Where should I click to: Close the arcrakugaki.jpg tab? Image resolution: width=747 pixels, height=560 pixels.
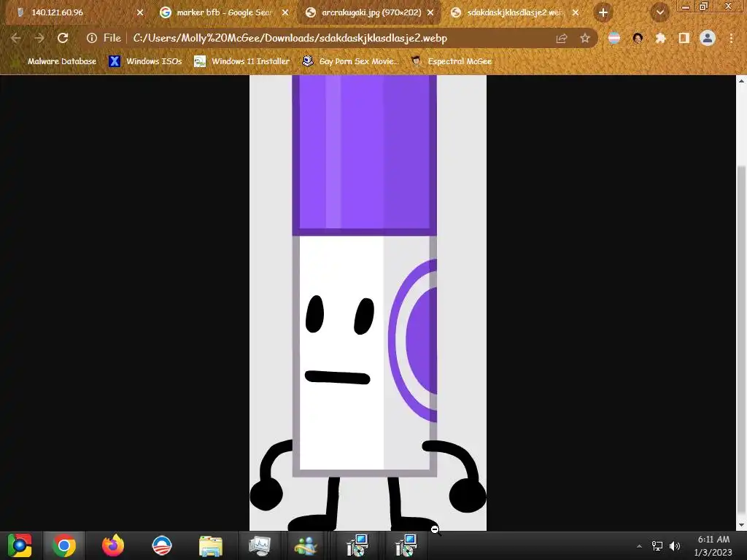click(x=430, y=12)
